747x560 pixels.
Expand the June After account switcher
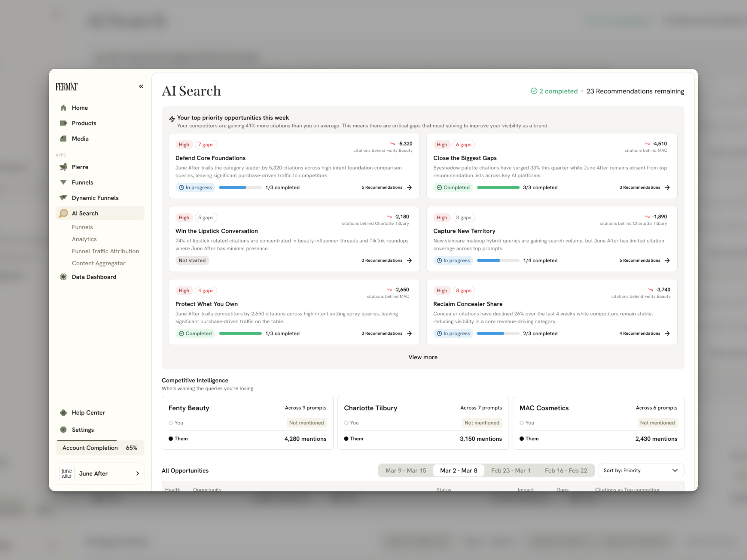coord(100,474)
